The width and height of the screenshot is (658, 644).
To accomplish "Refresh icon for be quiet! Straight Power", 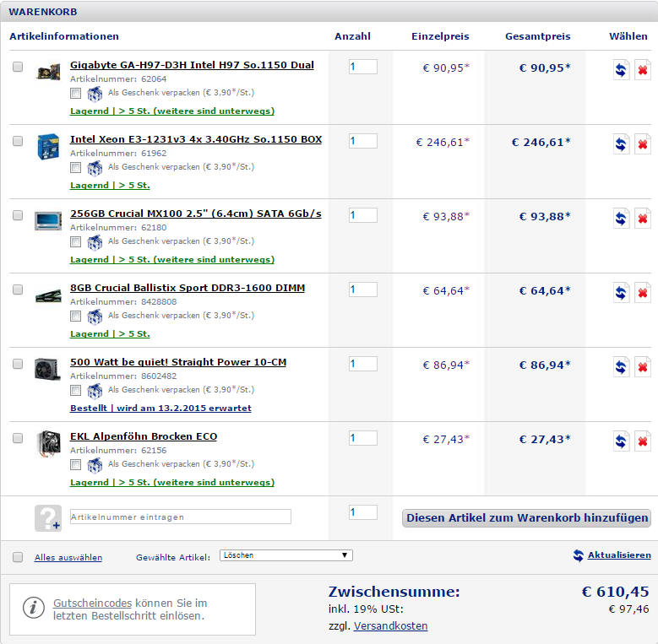I will [x=621, y=367].
